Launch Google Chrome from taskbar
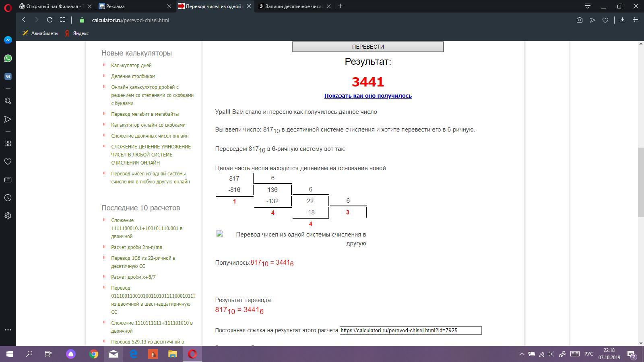Screen dimensions: 644x362 pos(94,354)
